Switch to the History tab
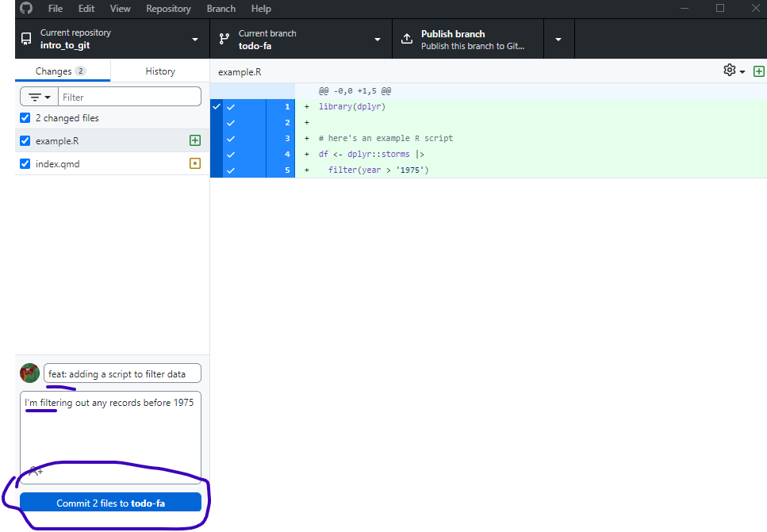 coord(159,71)
